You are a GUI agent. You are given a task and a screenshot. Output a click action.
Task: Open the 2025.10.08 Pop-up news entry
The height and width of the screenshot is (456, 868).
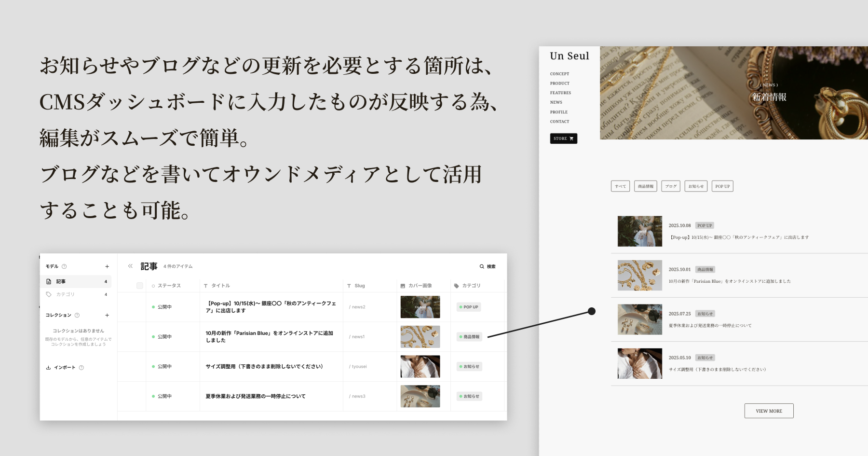(739, 232)
